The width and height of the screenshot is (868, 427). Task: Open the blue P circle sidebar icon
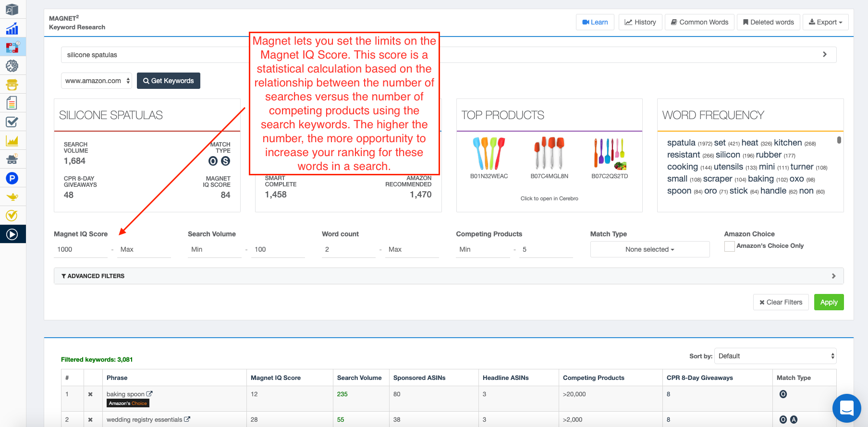click(12, 178)
